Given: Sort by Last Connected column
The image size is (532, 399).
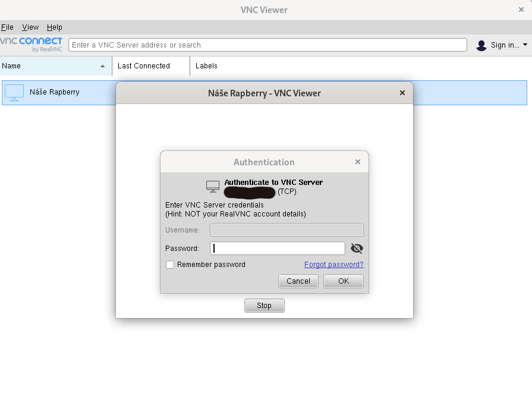Looking at the screenshot, I should tap(151, 66).
